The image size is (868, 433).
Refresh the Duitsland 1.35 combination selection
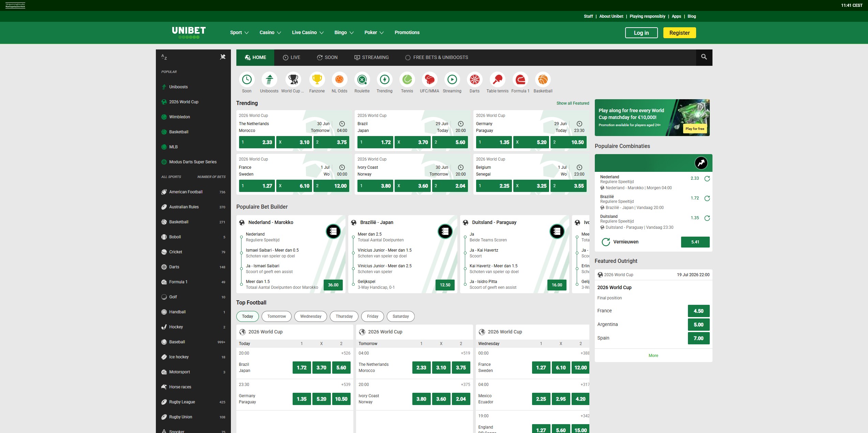point(707,218)
